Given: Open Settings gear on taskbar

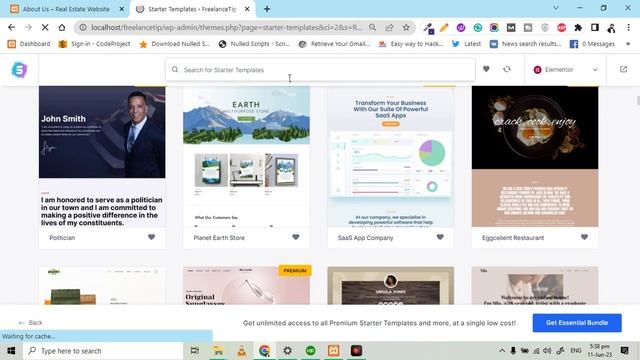Looking at the screenshot, I should point(287,351).
